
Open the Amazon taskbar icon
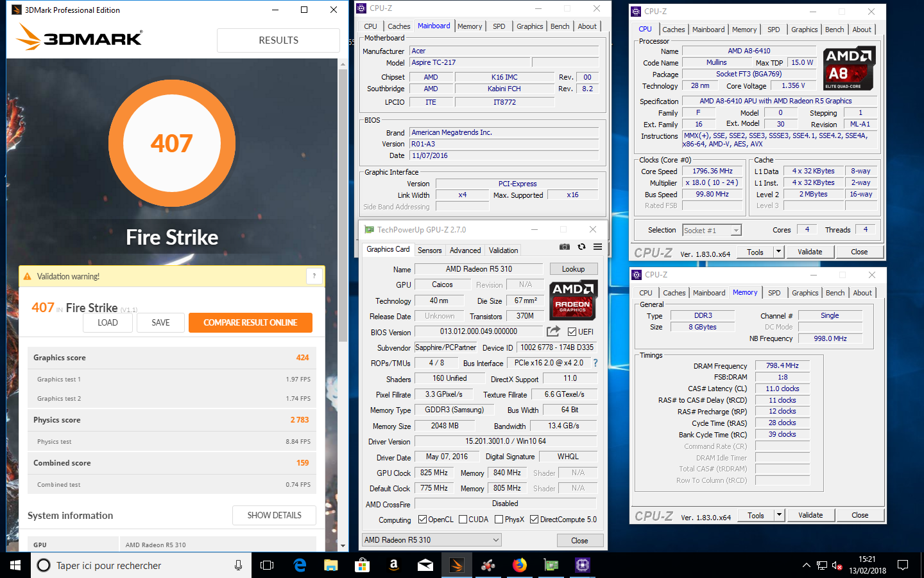393,565
